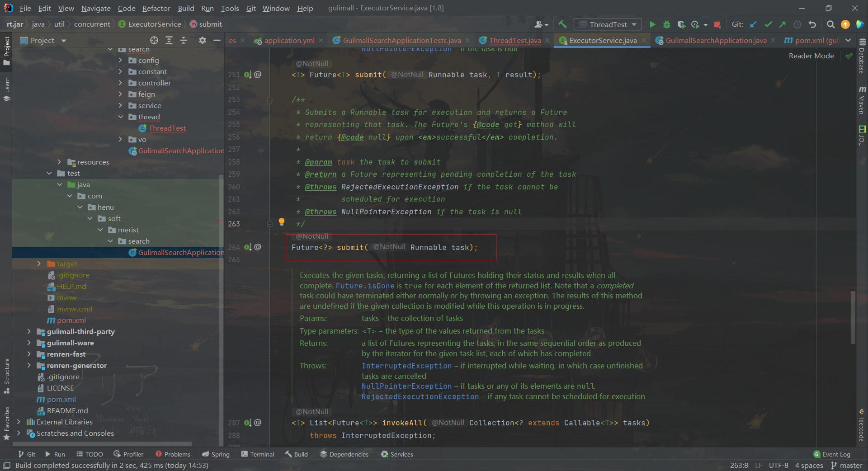The width and height of the screenshot is (868, 471).
Task: Open IDE updates orange arrow icon
Action: 845,24
